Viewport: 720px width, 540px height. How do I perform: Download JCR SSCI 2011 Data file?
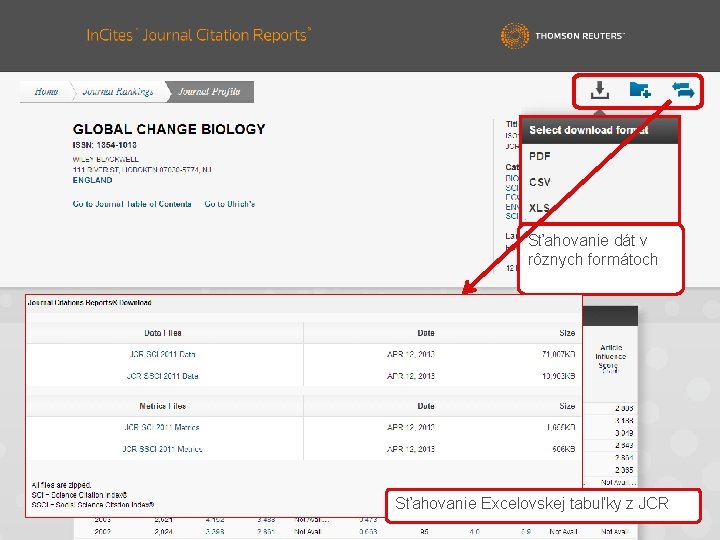coord(163,376)
